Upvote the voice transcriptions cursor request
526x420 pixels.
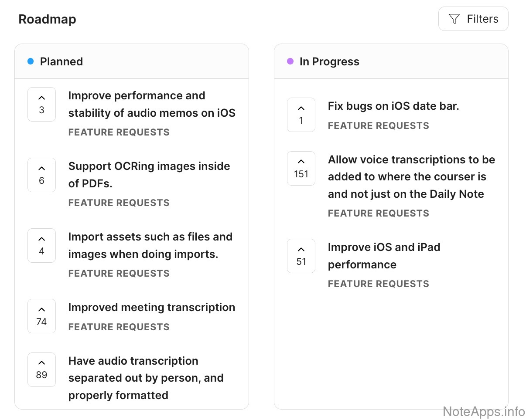[x=301, y=169]
